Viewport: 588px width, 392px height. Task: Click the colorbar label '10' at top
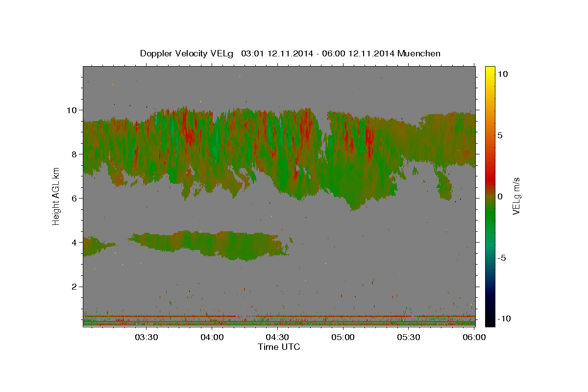click(503, 73)
